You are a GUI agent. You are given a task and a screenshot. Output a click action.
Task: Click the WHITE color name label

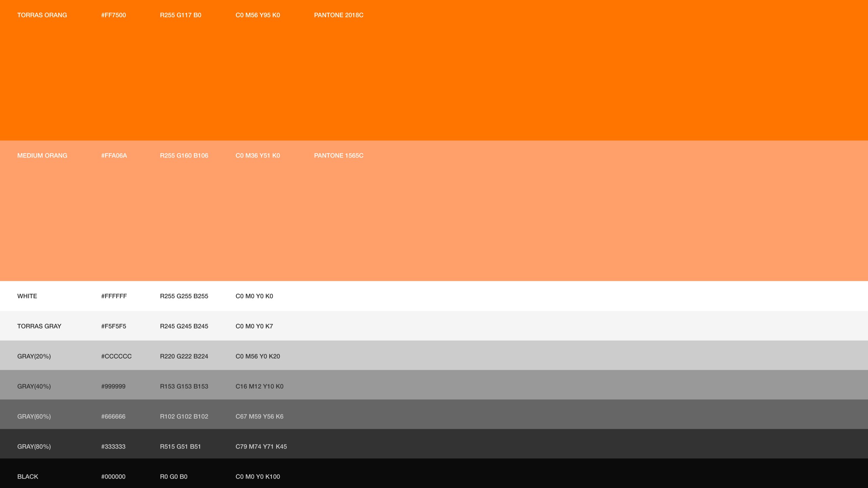27,296
